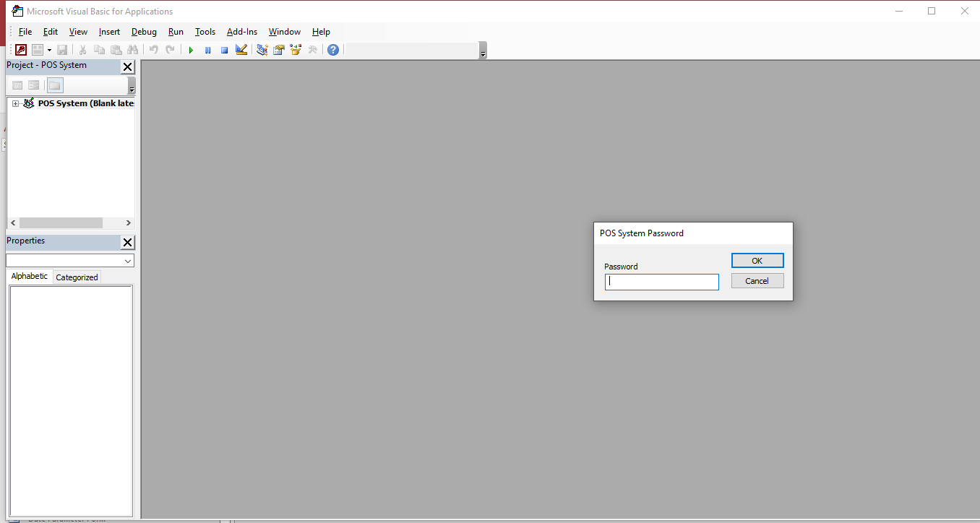
Task: Open the Debug menu
Action: (144, 32)
